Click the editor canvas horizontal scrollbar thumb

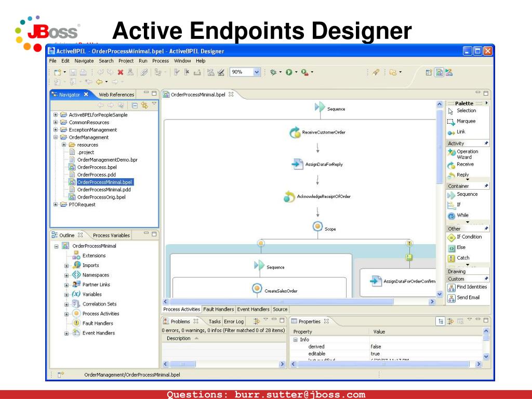[x=282, y=302]
